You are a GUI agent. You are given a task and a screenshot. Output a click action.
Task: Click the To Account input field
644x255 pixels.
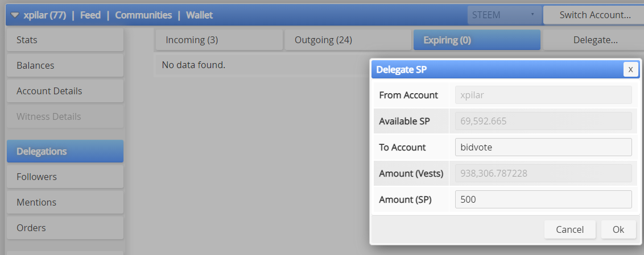click(x=543, y=147)
